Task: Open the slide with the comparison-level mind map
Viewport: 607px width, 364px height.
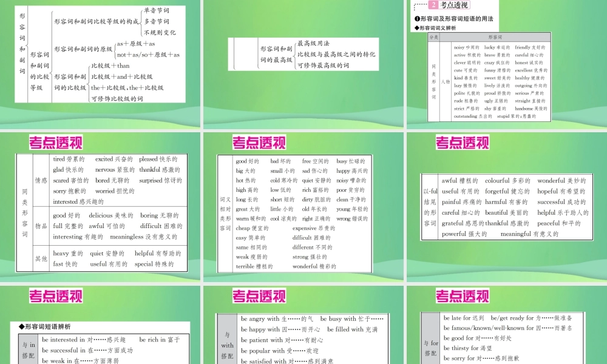Action: pyautogui.click(x=100, y=64)
